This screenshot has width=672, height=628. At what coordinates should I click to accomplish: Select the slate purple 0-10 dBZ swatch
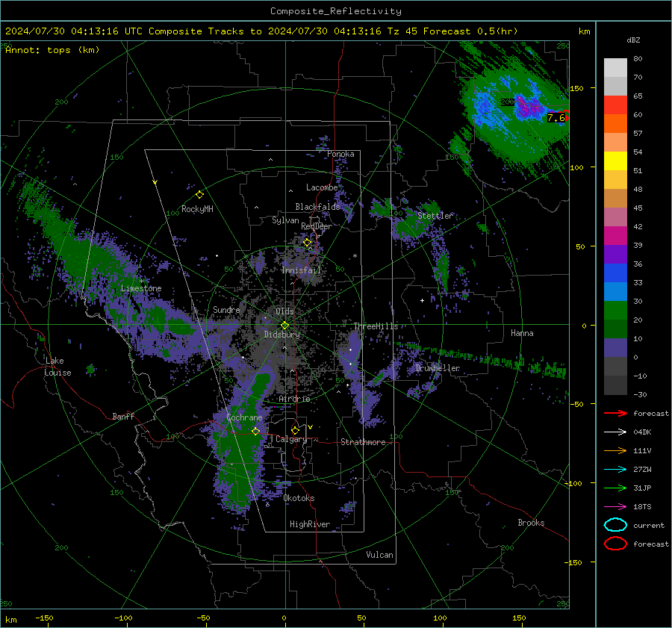615,348
